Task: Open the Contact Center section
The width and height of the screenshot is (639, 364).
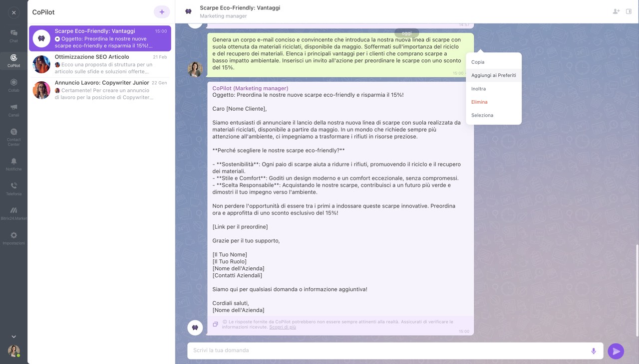Action: coord(13,137)
